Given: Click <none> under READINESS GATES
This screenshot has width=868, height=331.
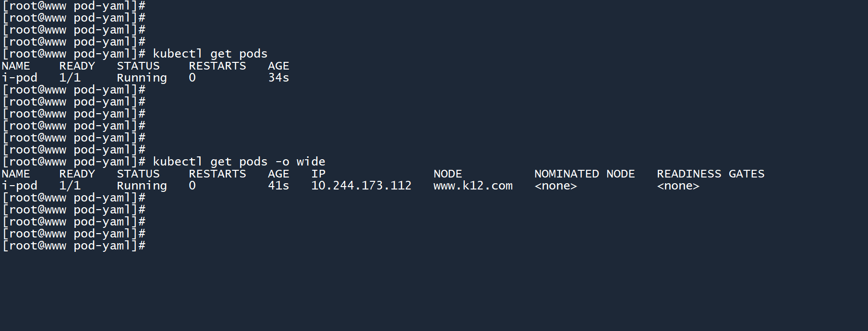Looking at the screenshot, I should [678, 186].
